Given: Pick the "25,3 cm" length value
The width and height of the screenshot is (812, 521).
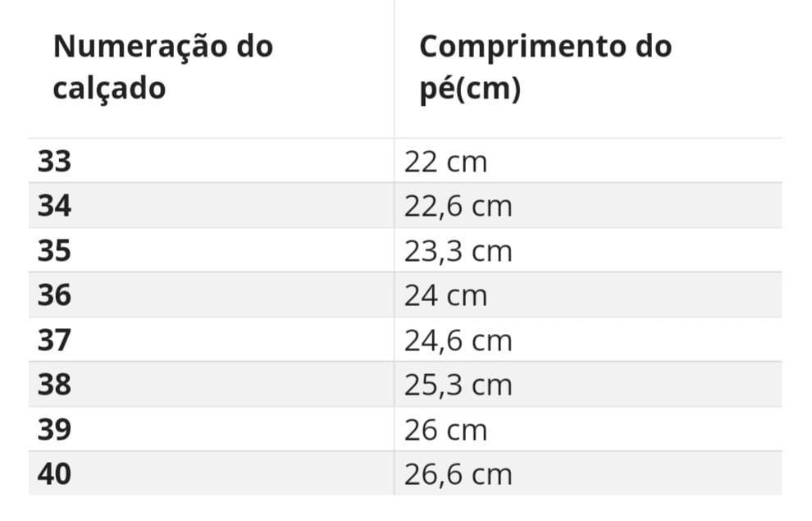Looking at the screenshot, I should (x=458, y=384).
